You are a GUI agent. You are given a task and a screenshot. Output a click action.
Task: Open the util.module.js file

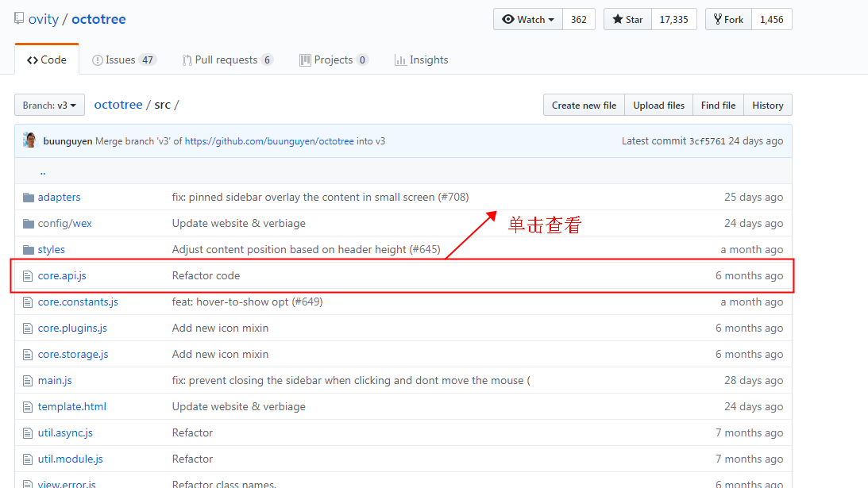[71, 459]
